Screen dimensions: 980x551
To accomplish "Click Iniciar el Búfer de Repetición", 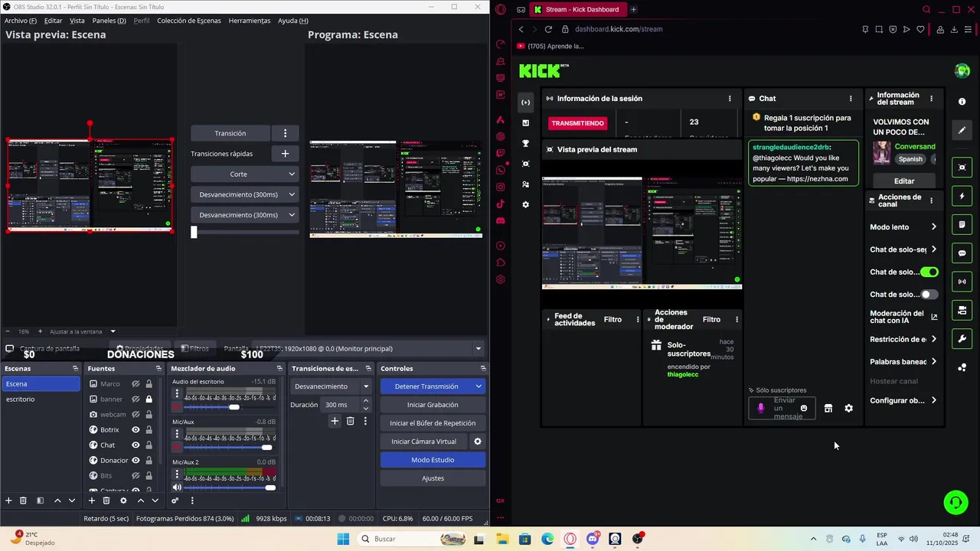I will coord(433,423).
